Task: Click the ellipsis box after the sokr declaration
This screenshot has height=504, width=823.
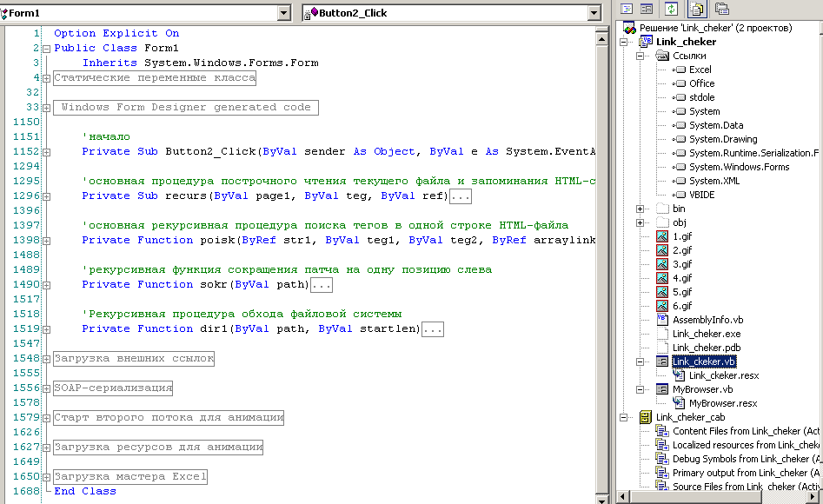Action: pyautogui.click(x=322, y=285)
